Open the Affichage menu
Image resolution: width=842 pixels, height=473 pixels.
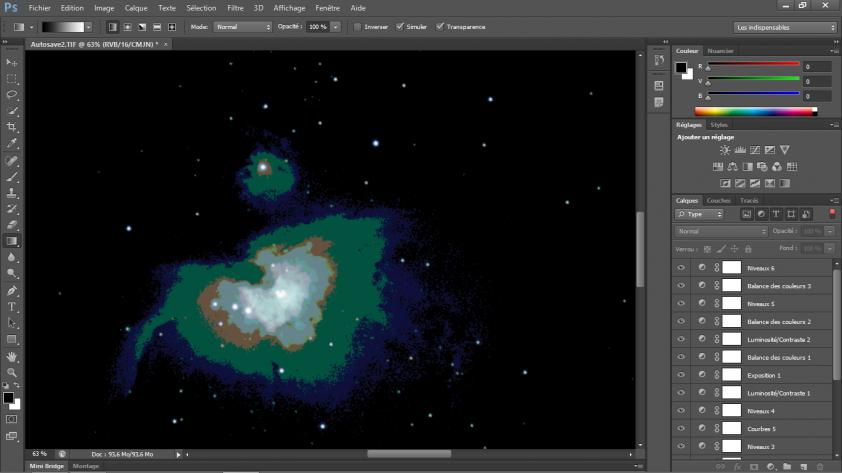(289, 8)
